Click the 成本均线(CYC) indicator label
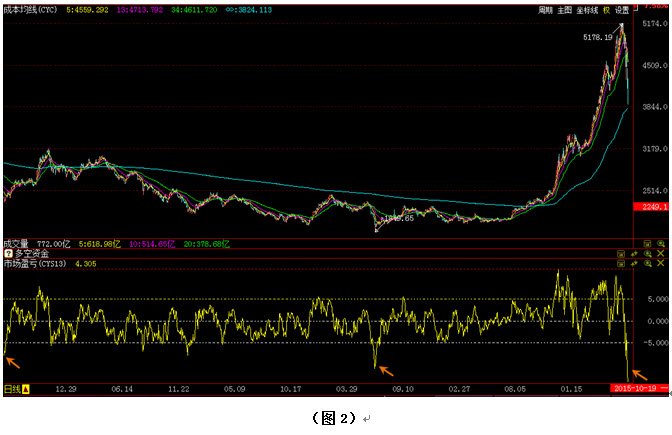Viewport: 672px width, 435px height. (30, 9)
